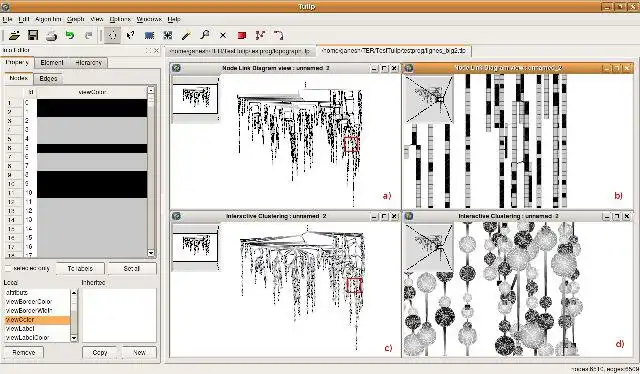This screenshot has height=374, width=640.
Task: Switch to the Hierarchy tab
Action: click(x=88, y=62)
